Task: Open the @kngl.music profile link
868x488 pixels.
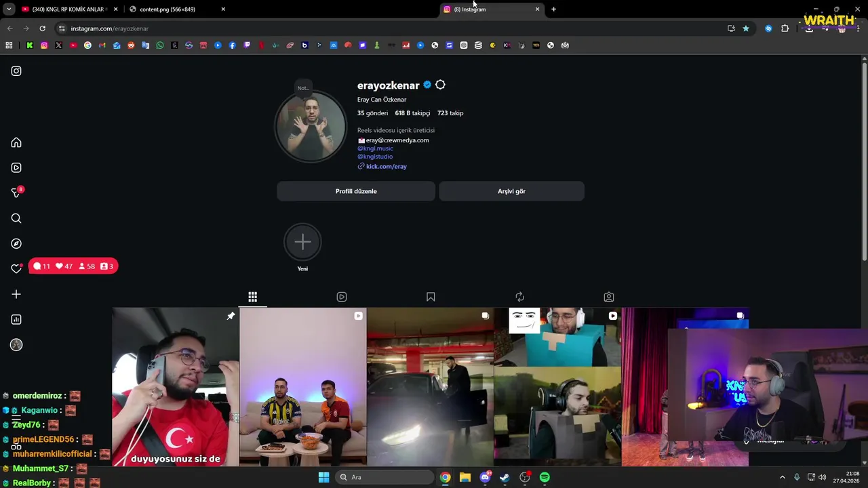Action: (x=375, y=148)
